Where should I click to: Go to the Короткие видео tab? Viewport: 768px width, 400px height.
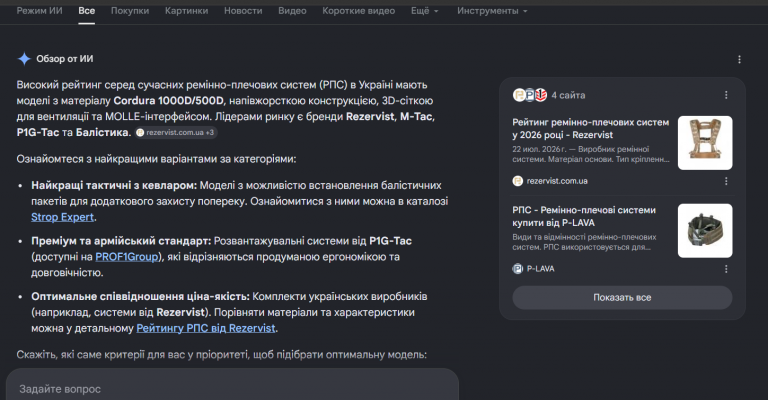(x=359, y=11)
